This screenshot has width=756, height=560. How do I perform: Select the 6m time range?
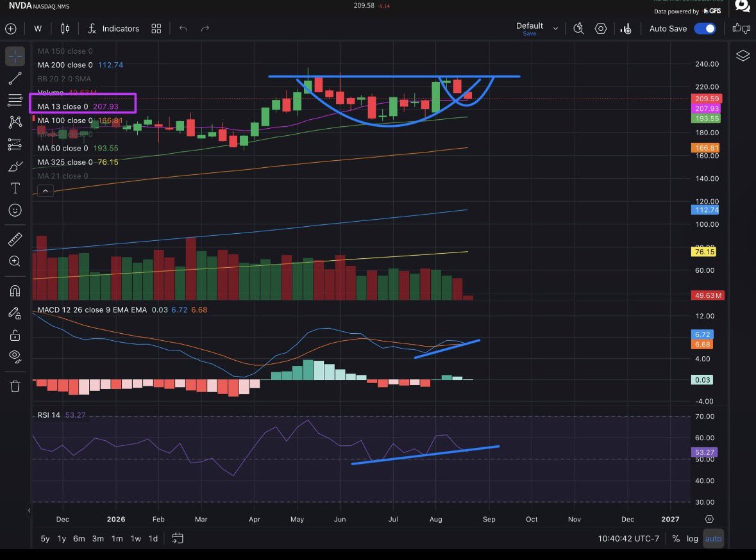(79, 539)
